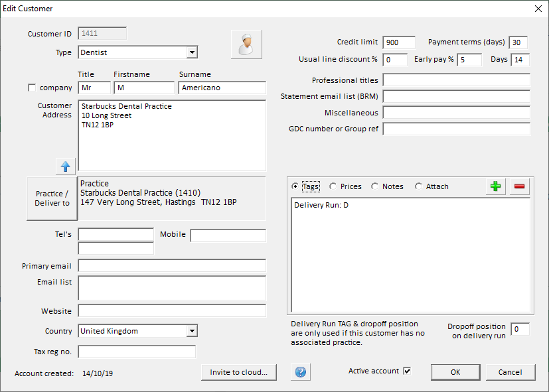This screenshot has height=392, width=549.
Task: Click the blue up arrow button
Action: (x=66, y=166)
